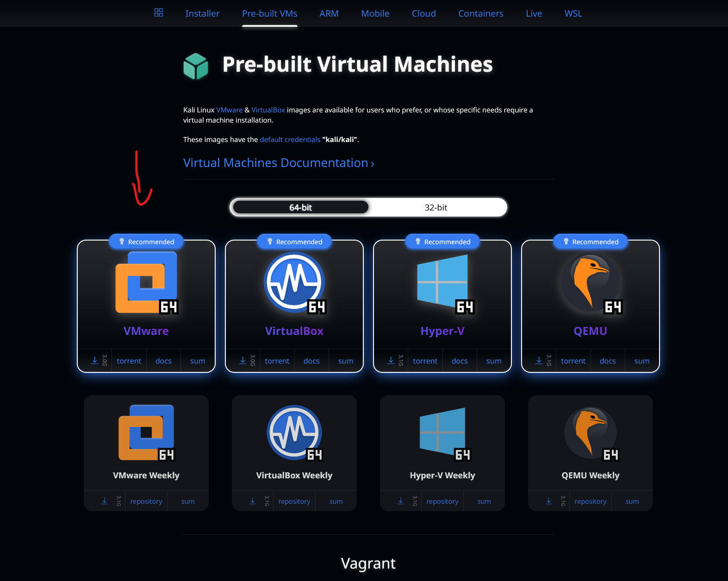Viewport: 728px width, 581px height.
Task: Click the Recommended badge on QEMU card
Action: tap(591, 241)
